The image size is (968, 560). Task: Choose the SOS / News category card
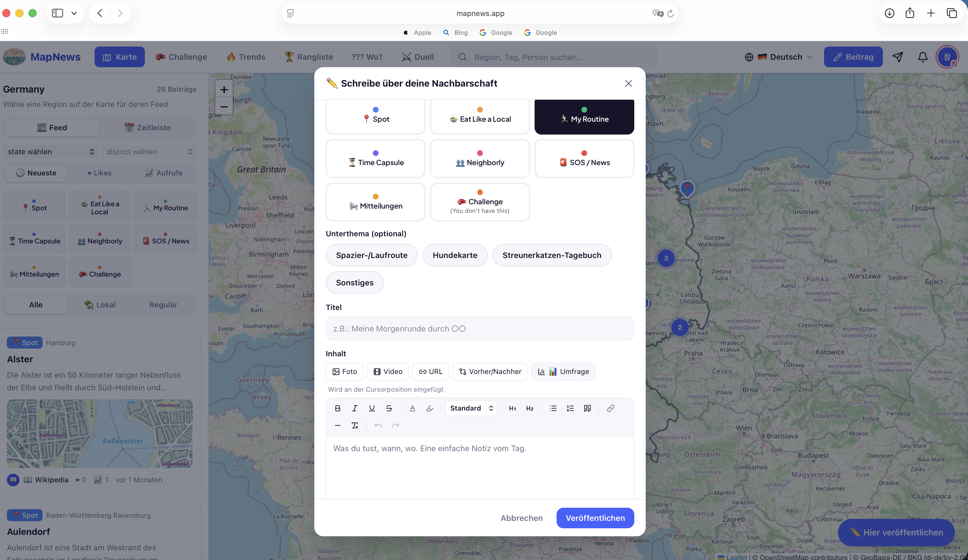584,158
